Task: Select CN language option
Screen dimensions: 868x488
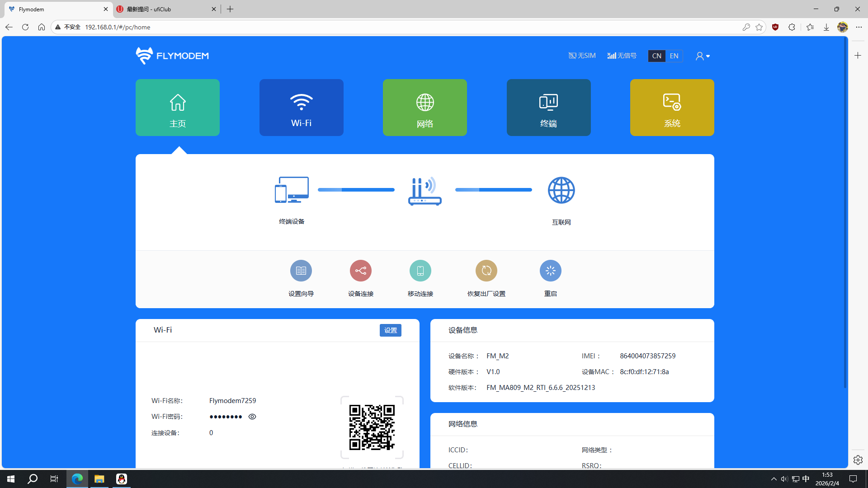Action: pyautogui.click(x=656, y=56)
